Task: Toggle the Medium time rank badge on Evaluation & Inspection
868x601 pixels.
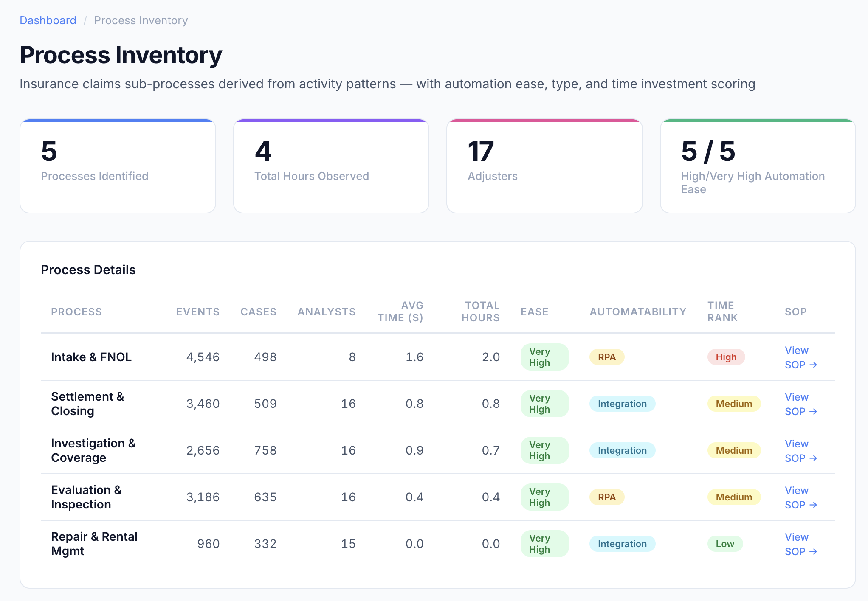Action: pyautogui.click(x=734, y=497)
